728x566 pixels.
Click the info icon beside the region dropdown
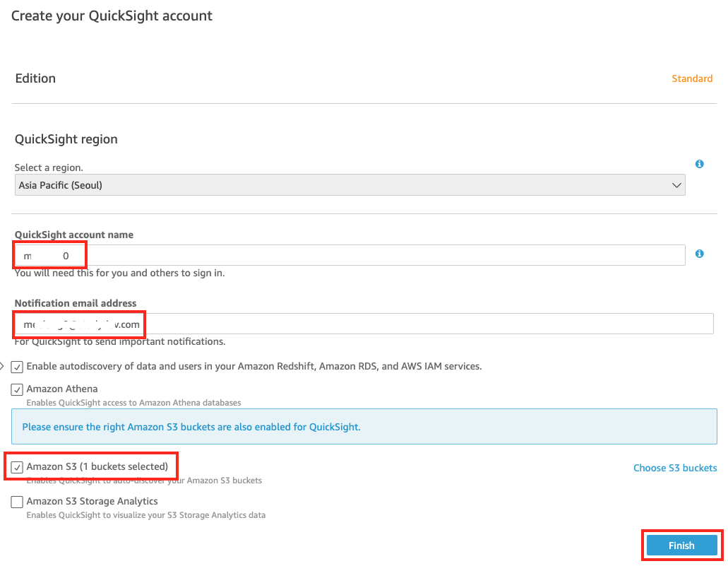click(699, 164)
